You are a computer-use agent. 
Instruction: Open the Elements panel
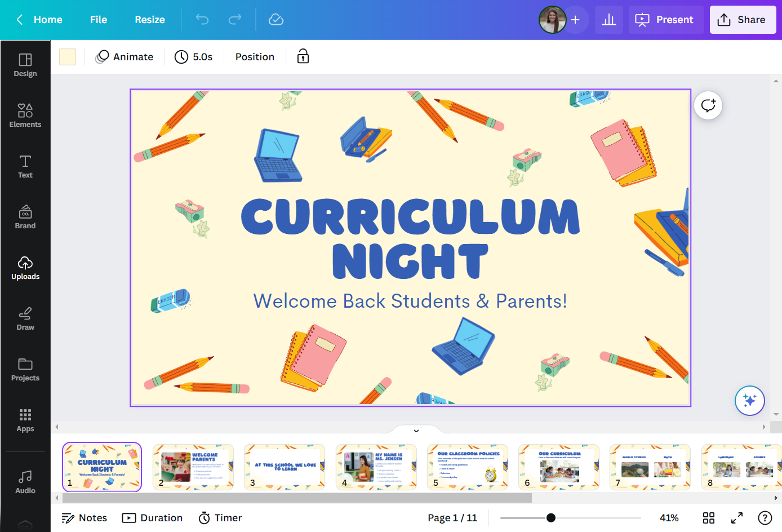tap(25, 116)
